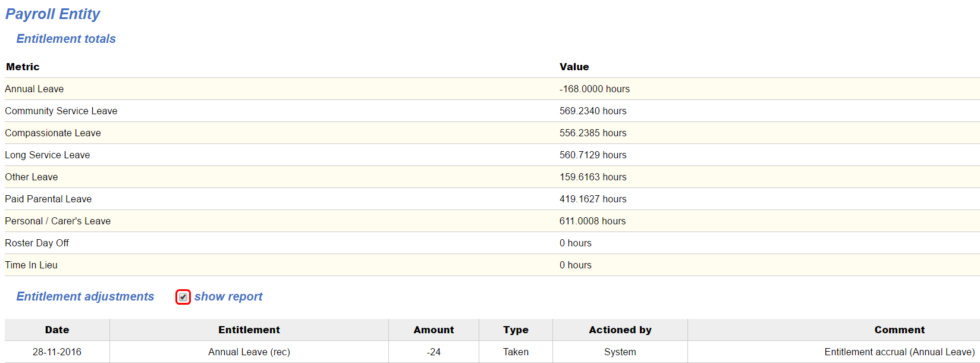
Task: Click the Date column header
Action: pyautogui.click(x=57, y=330)
